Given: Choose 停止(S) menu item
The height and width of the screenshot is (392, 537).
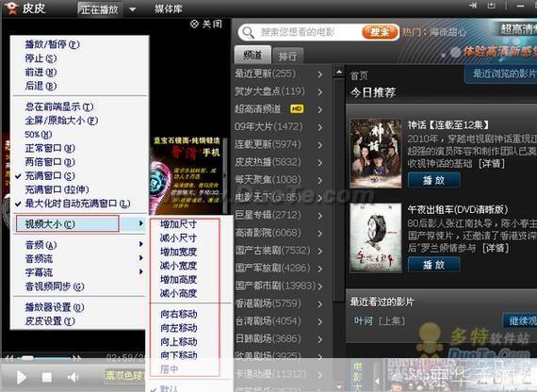Looking at the screenshot, I should (41, 58).
